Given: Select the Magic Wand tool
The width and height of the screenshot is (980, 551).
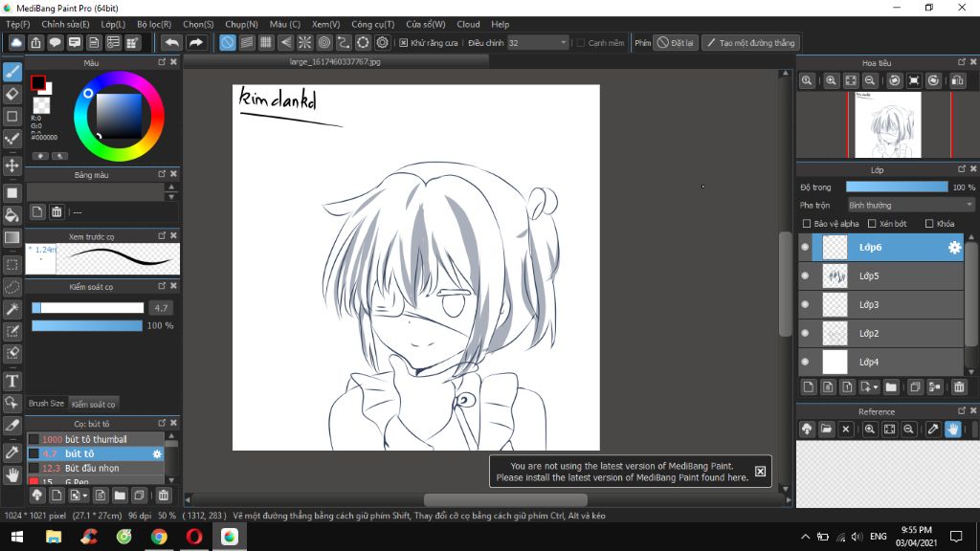Looking at the screenshot, I should point(11,309).
